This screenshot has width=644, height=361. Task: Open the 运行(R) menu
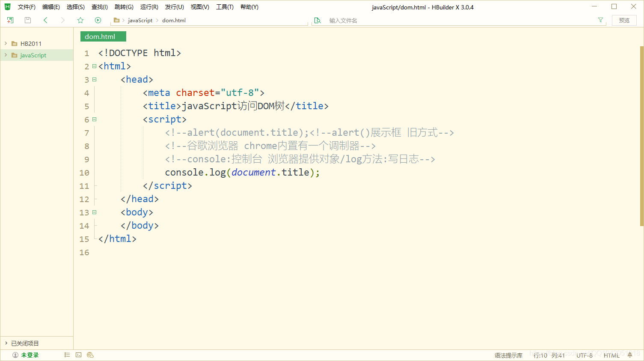(149, 7)
